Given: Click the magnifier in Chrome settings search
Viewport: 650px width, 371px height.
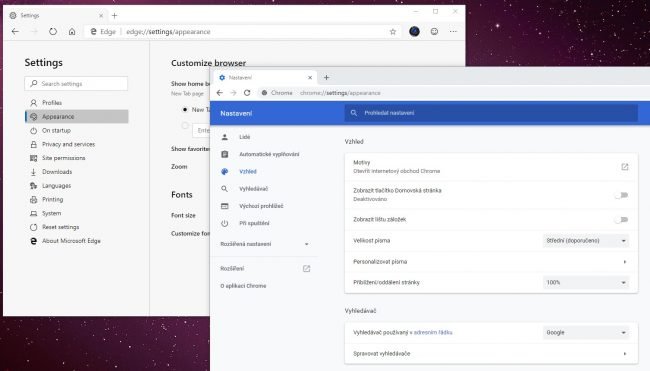Looking at the screenshot, I should [354, 113].
